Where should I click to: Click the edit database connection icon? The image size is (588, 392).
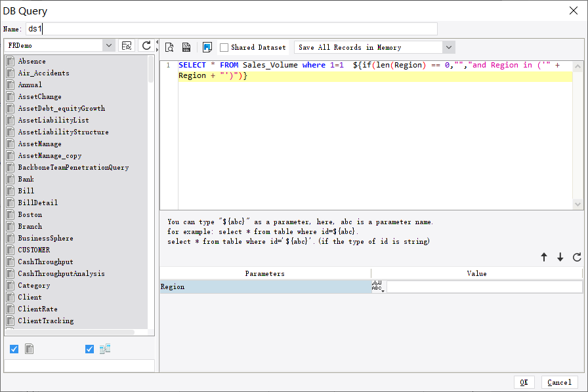(x=127, y=46)
